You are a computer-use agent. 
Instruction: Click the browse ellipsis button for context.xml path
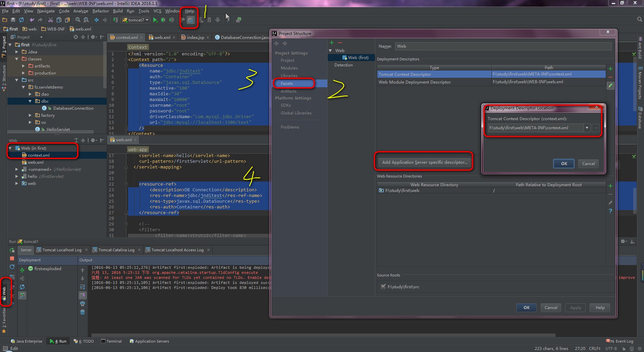pos(596,128)
